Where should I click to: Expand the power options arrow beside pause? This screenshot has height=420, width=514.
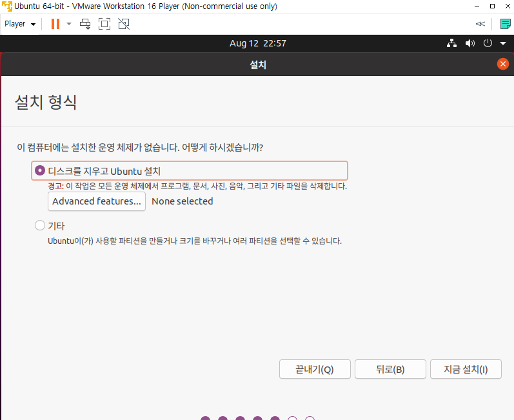[69, 24]
